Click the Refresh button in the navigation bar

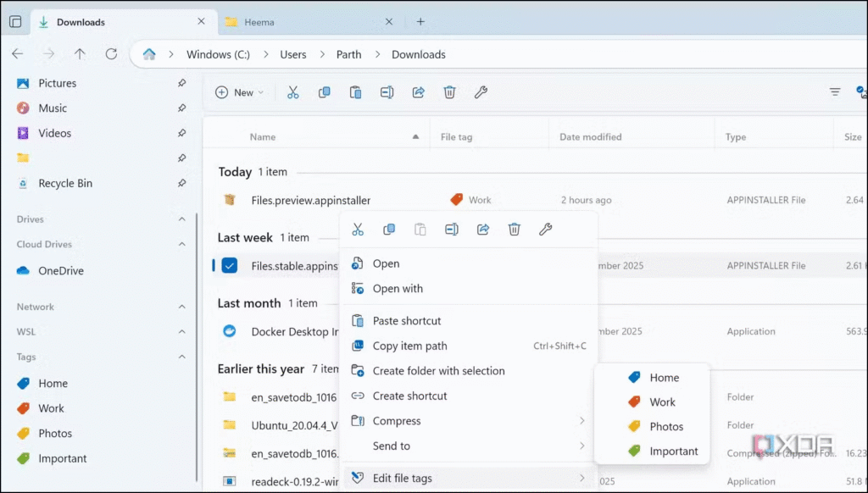(111, 54)
